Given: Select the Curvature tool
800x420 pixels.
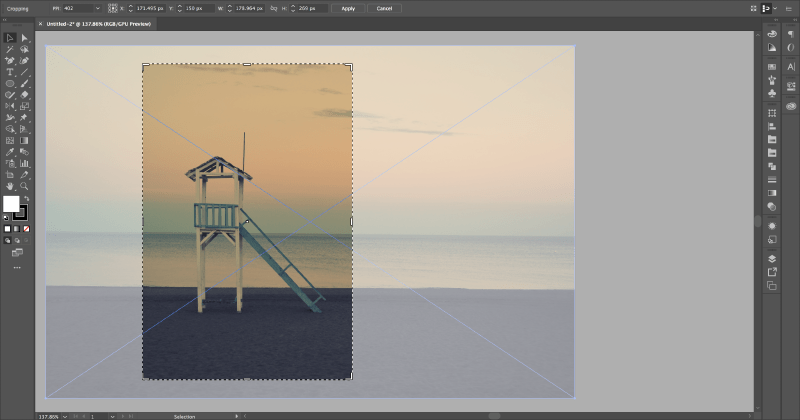Looking at the screenshot, I should point(24,61).
